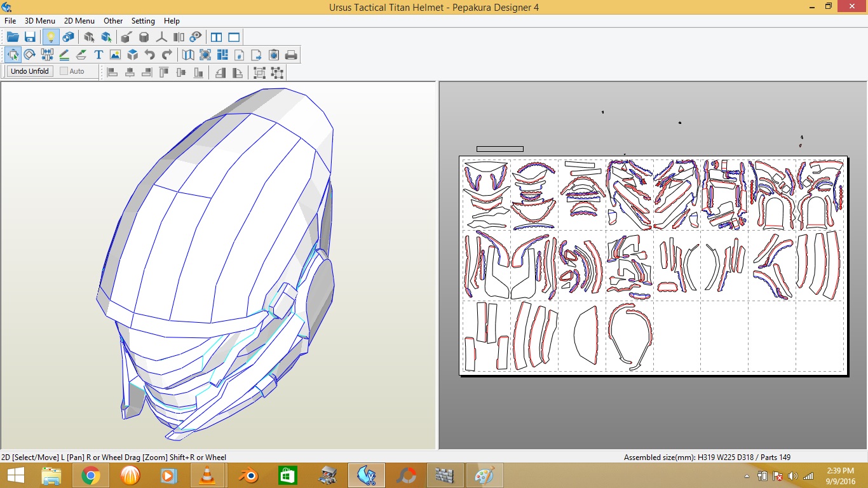Click the Print icon in toolbar

click(291, 55)
